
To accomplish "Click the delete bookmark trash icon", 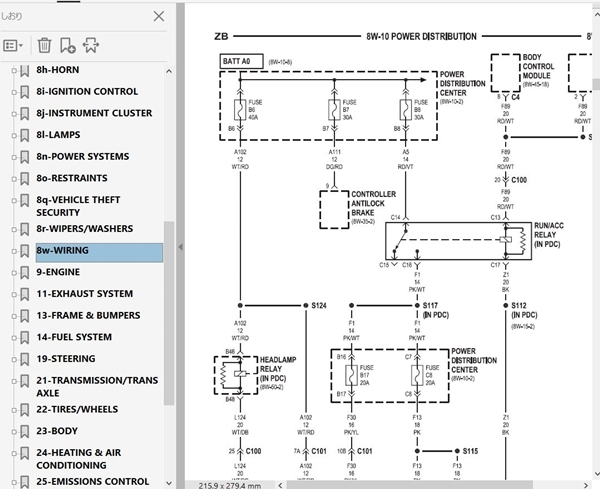I will point(44,45).
